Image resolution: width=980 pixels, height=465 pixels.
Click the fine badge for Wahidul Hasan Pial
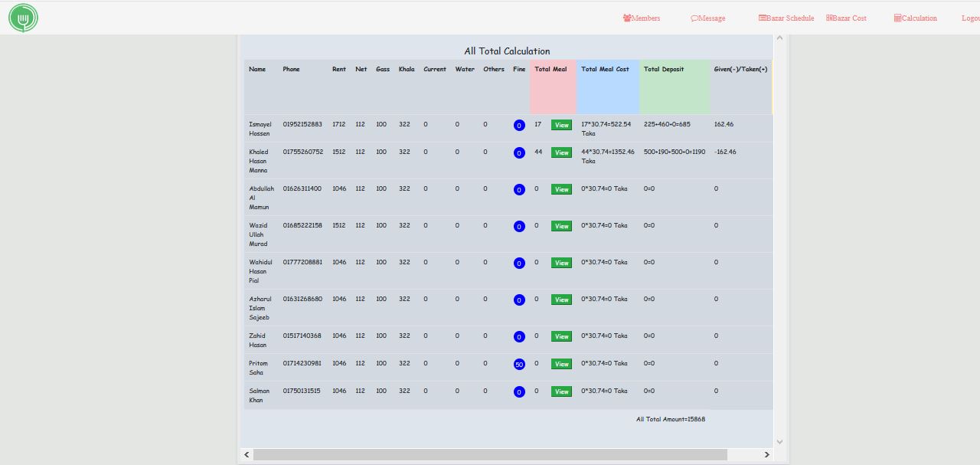[x=519, y=263]
